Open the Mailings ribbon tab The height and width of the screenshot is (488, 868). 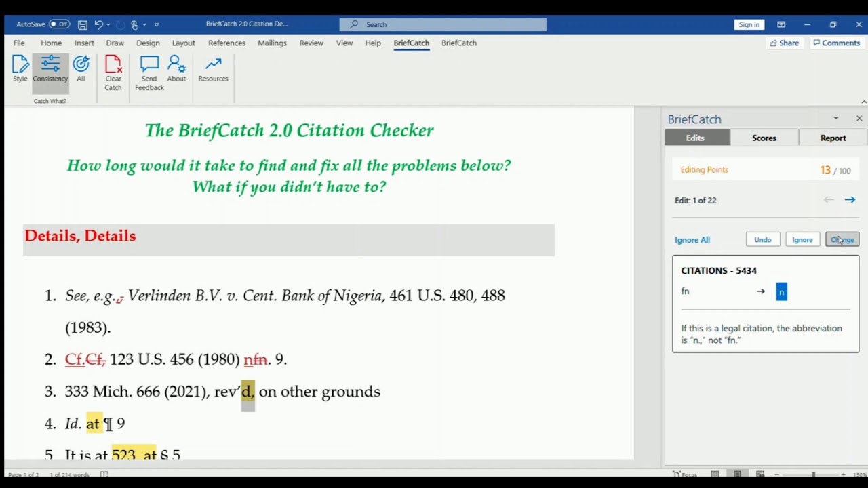pyautogui.click(x=272, y=43)
